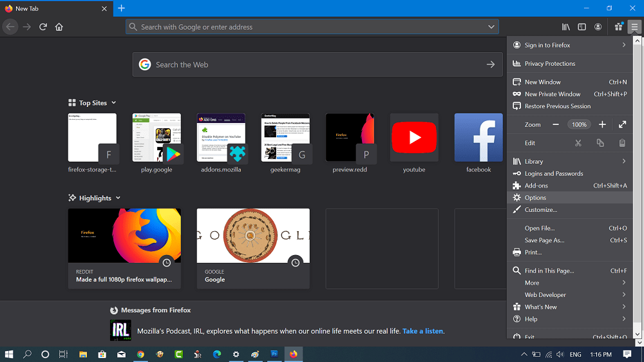
Task: Select Customize... menu entry
Action: [570, 209]
